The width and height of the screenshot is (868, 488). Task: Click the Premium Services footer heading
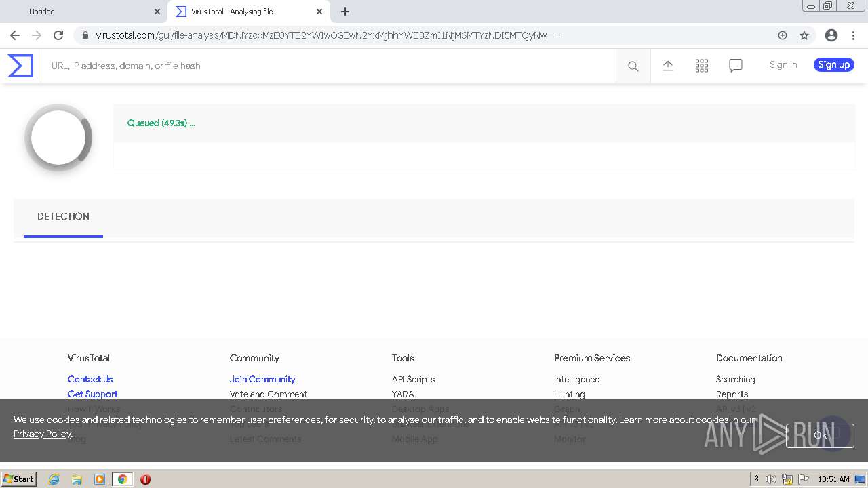point(592,358)
